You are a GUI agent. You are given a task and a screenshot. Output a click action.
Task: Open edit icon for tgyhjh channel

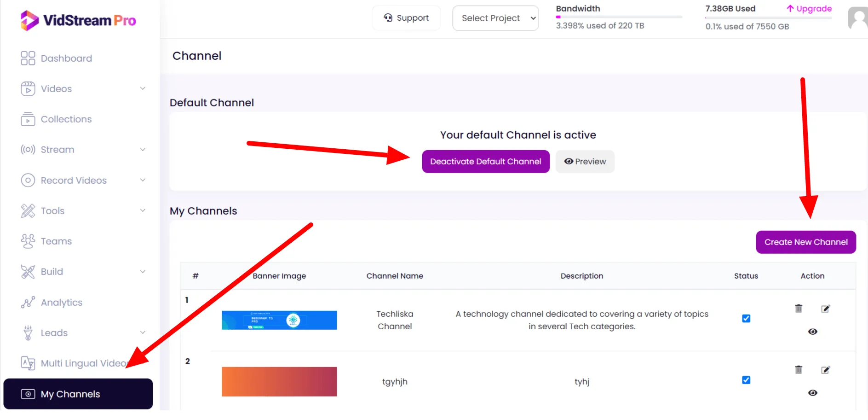tap(826, 370)
